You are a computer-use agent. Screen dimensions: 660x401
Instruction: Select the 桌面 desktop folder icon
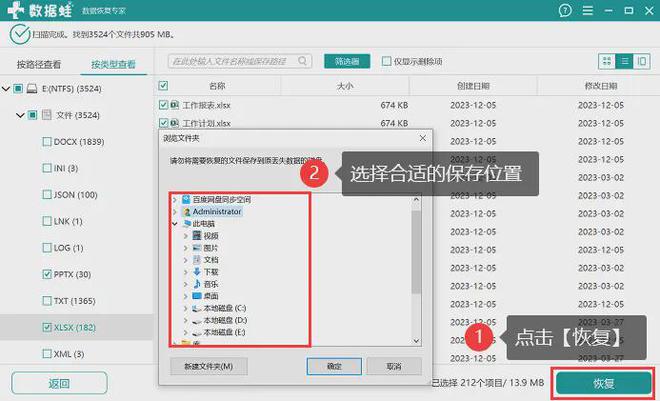click(197, 296)
